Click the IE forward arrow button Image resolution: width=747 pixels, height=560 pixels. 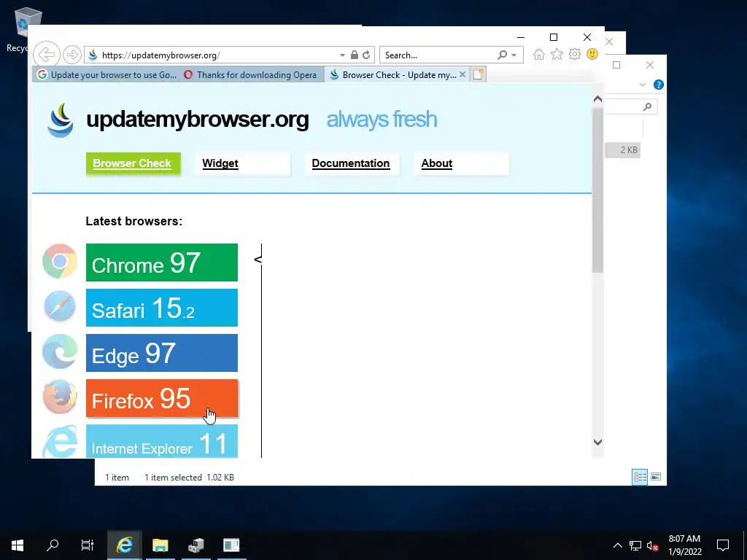[x=72, y=55]
